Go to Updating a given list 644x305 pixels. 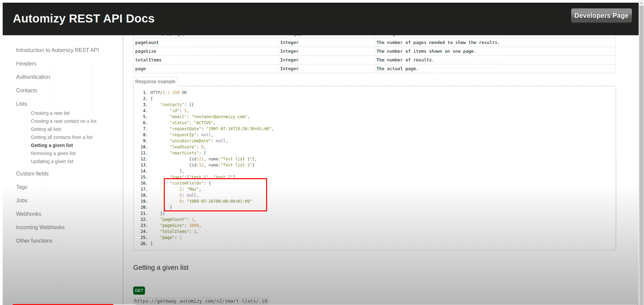click(x=52, y=161)
